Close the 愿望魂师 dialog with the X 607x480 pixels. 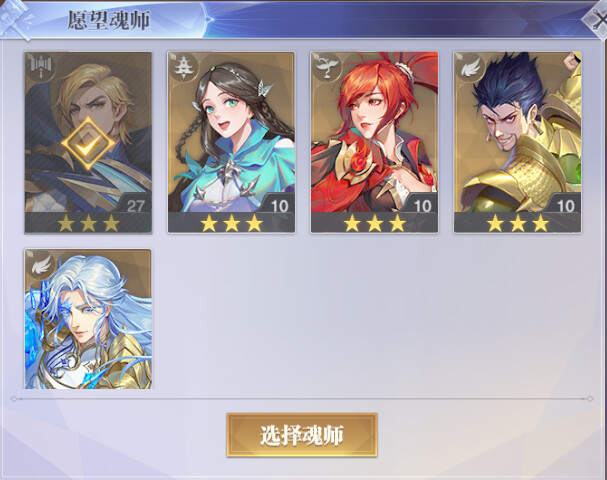pos(596,21)
